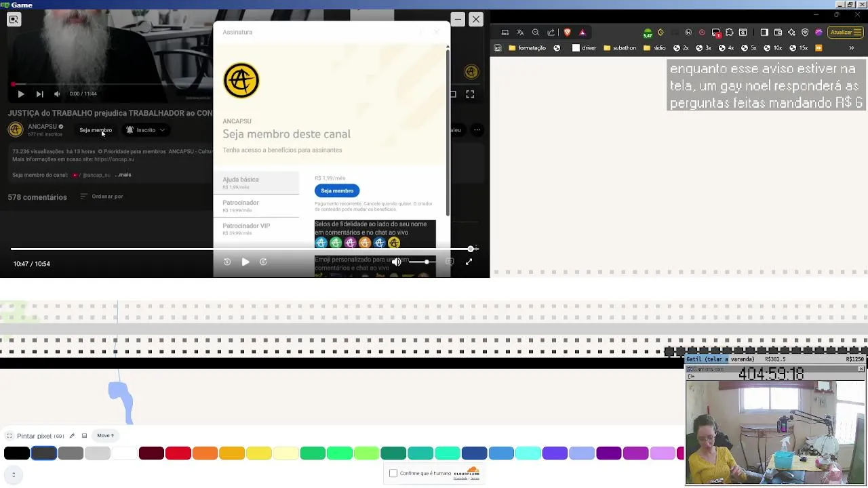Open the VPN shield icon
Screen dimensions: 868x488
(x=805, y=32)
